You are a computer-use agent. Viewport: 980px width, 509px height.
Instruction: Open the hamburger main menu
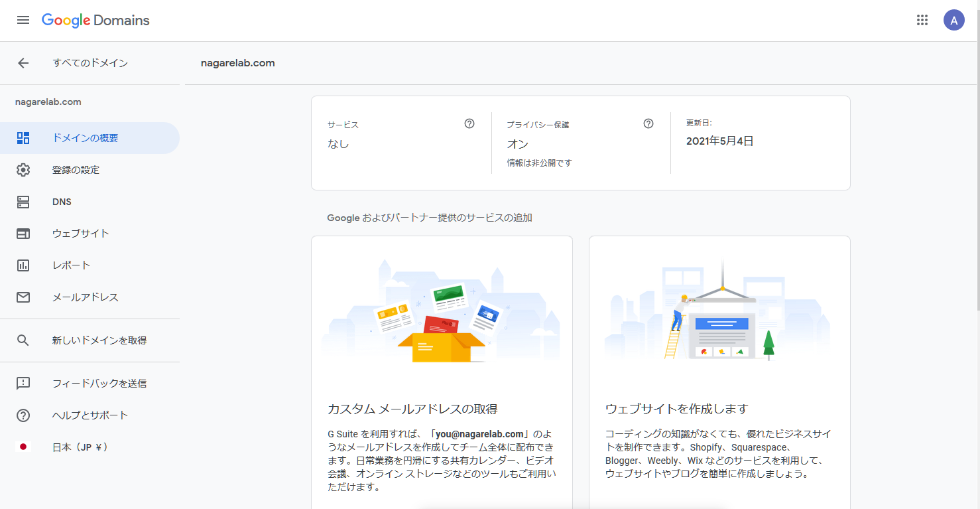tap(23, 20)
